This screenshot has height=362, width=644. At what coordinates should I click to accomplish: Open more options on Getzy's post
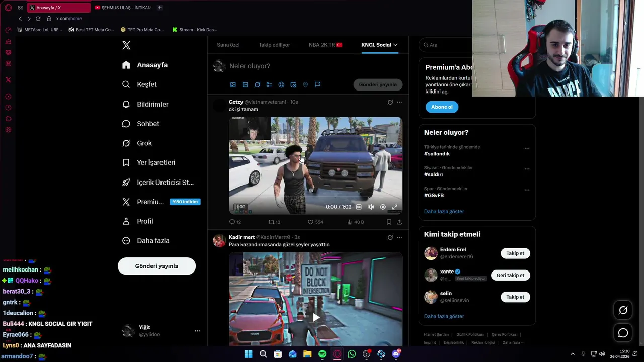click(x=399, y=102)
